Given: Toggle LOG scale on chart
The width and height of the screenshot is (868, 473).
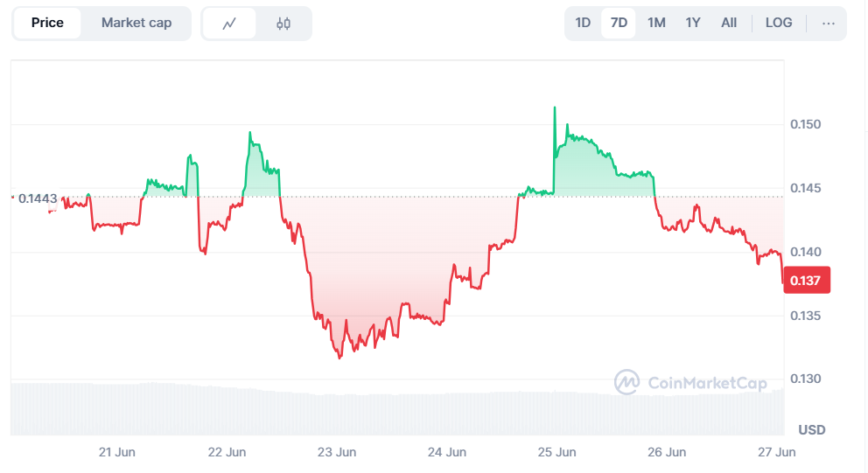Looking at the screenshot, I should tap(779, 23).
